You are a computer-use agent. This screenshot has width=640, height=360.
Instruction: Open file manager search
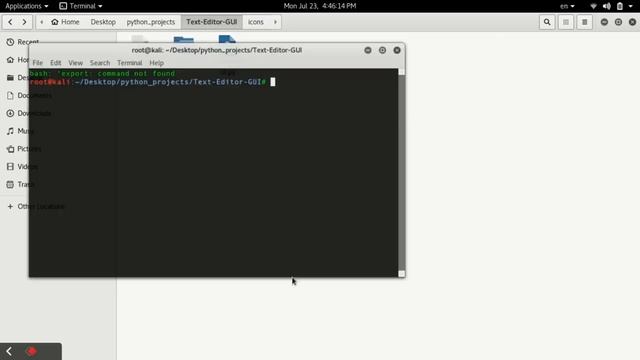click(x=547, y=22)
